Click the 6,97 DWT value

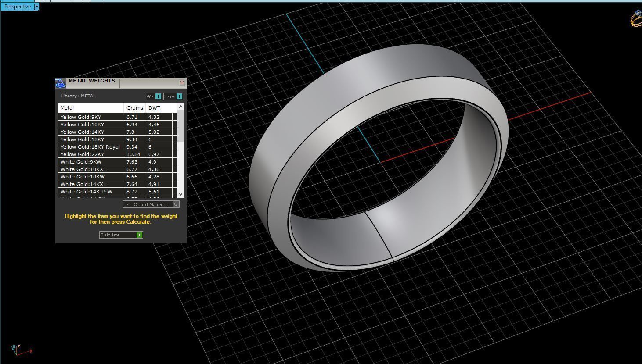[154, 154]
